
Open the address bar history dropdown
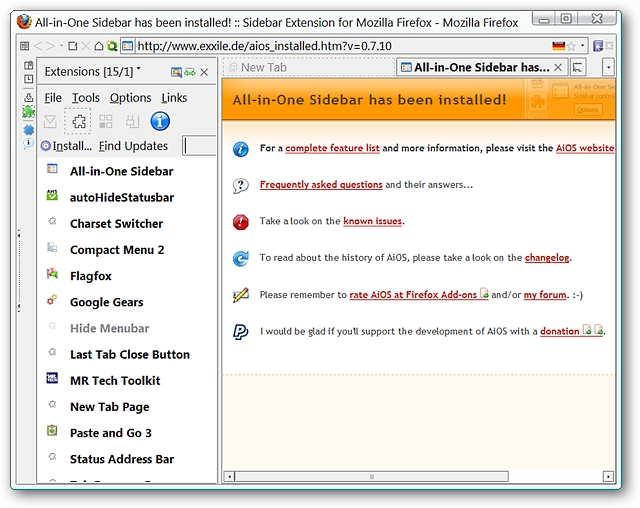point(582,45)
